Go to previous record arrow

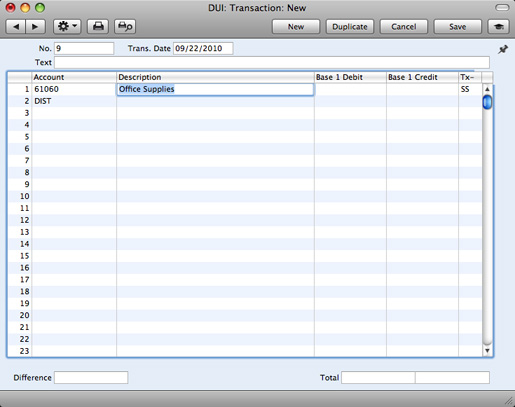pyautogui.click(x=16, y=27)
